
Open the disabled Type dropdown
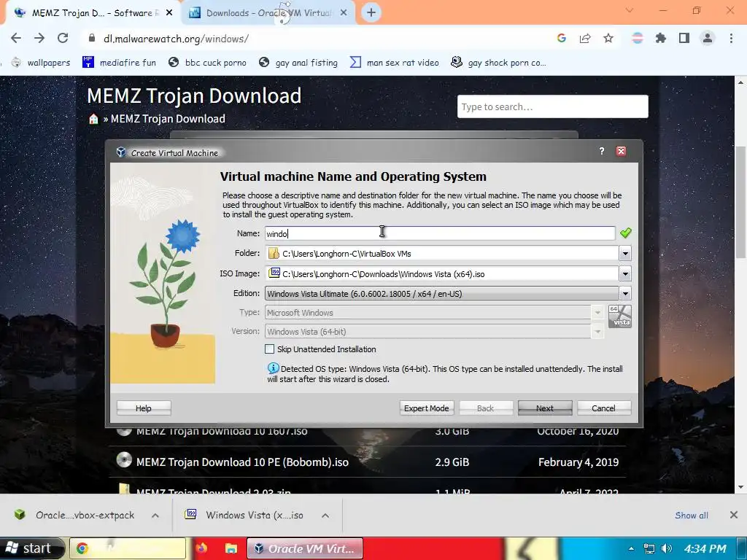tap(597, 313)
